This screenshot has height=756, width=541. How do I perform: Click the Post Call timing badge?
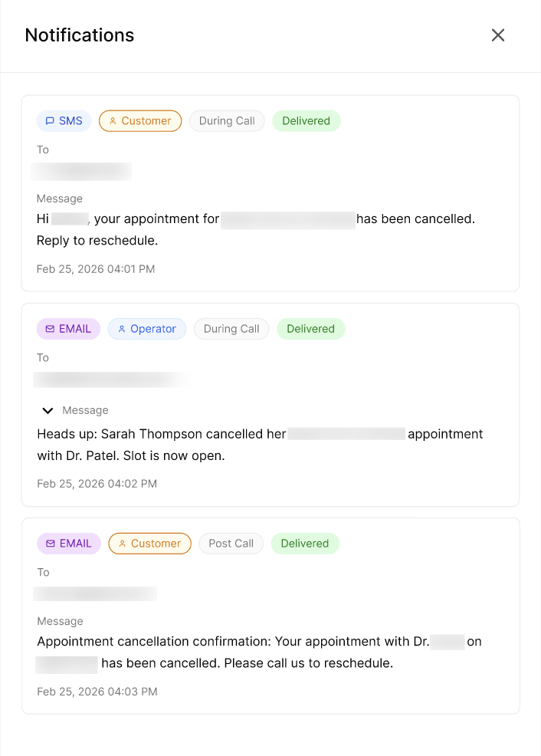coord(231,544)
